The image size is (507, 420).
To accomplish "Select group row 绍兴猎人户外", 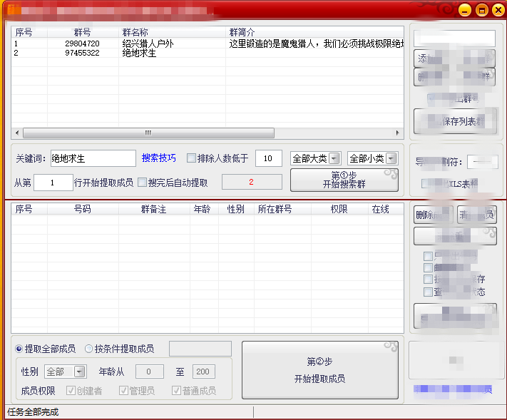I will click(208, 43).
